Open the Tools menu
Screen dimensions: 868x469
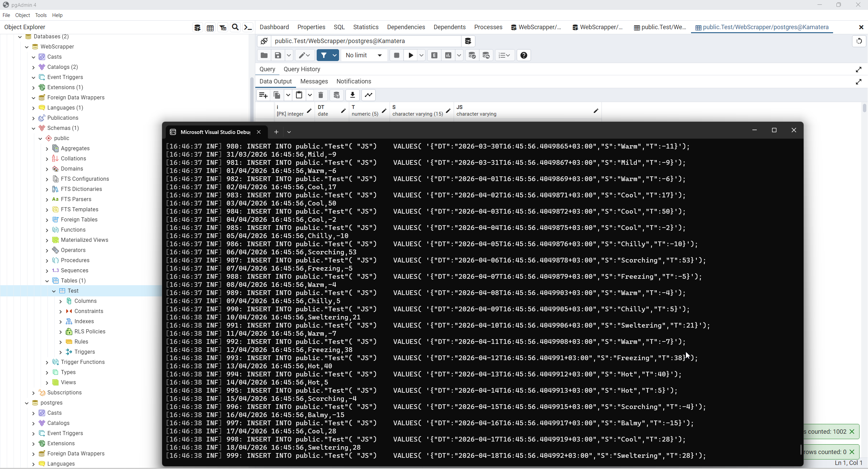(41, 15)
